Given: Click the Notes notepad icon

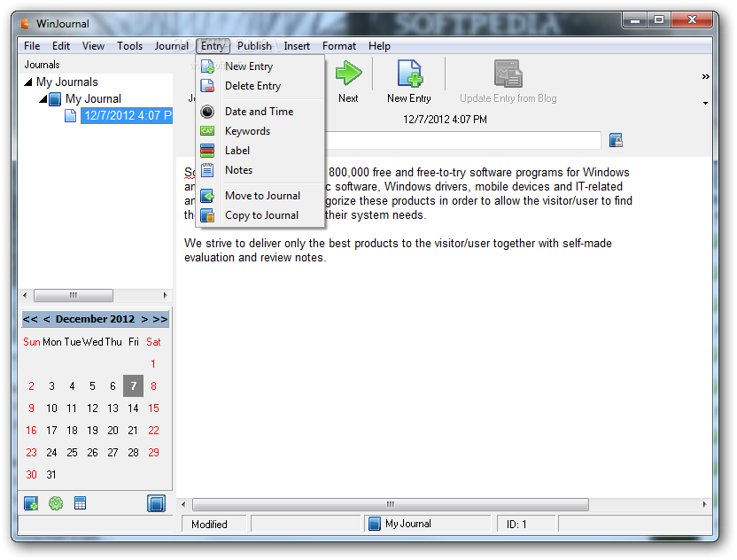Looking at the screenshot, I should coord(207,170).
